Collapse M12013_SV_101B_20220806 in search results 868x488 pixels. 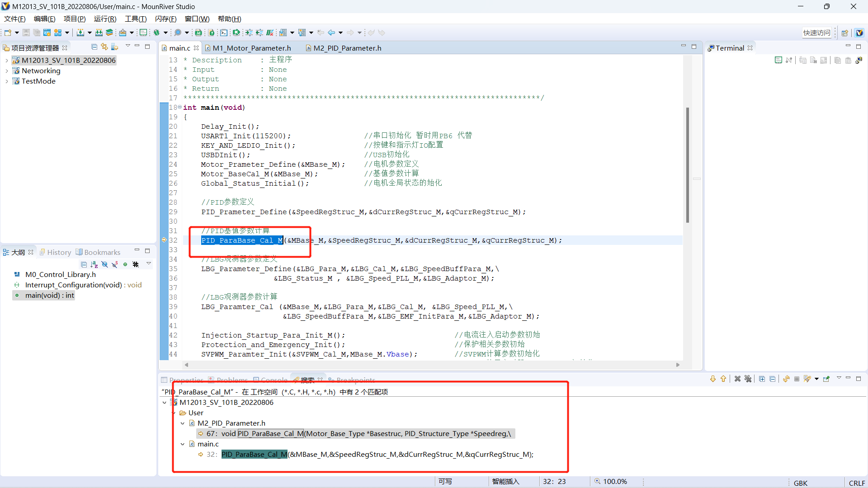[164, 403]
